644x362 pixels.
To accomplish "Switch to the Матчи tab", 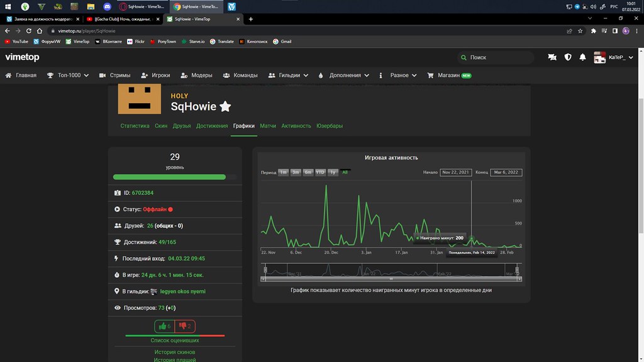I will [x=268, y=126].
